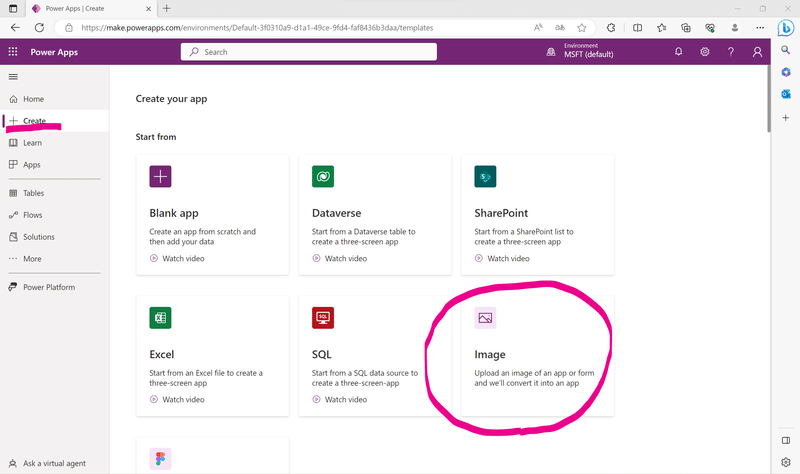
Task: Select Create in left navigation
Action: pyautogui.click(x=55, y=121)
